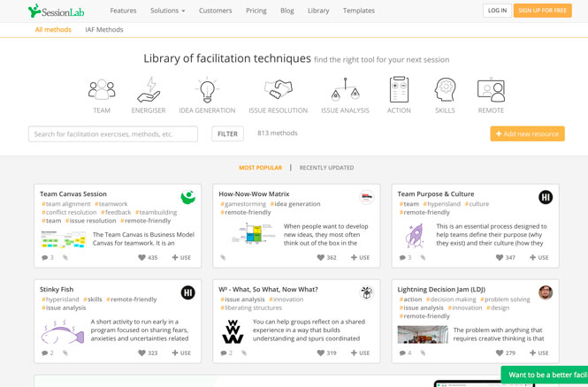The height and width of the screenshot is (387, 588).
Task: Open the Filter options for methods
Action: [227, 134]
